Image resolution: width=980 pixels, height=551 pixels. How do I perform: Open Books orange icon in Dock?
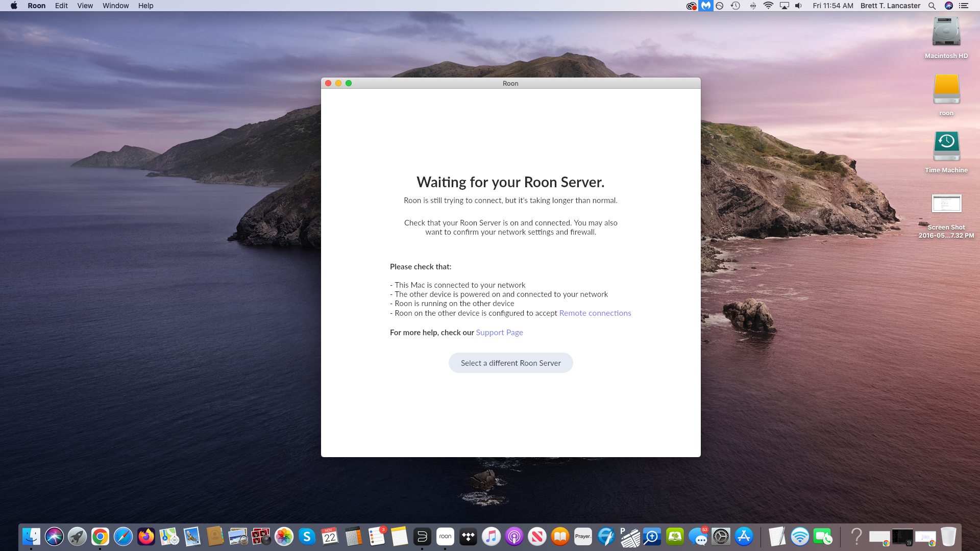click(560, 536)
